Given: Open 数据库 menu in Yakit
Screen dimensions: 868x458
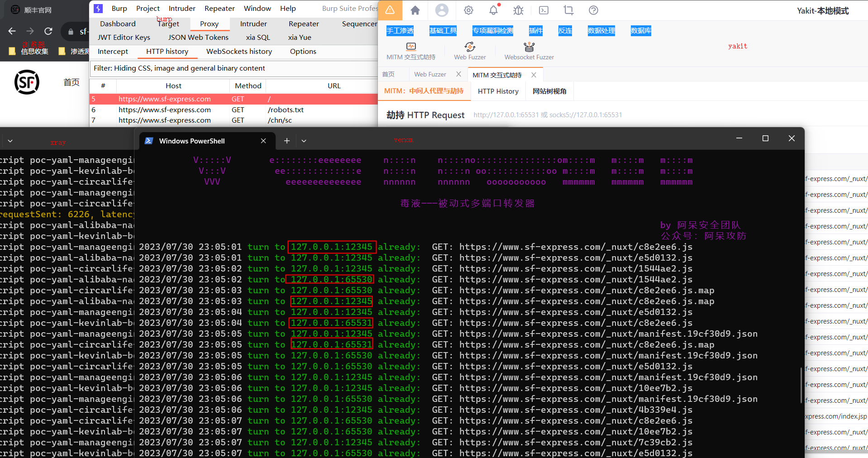Looking at the screenshot, I should coord(641,30).
